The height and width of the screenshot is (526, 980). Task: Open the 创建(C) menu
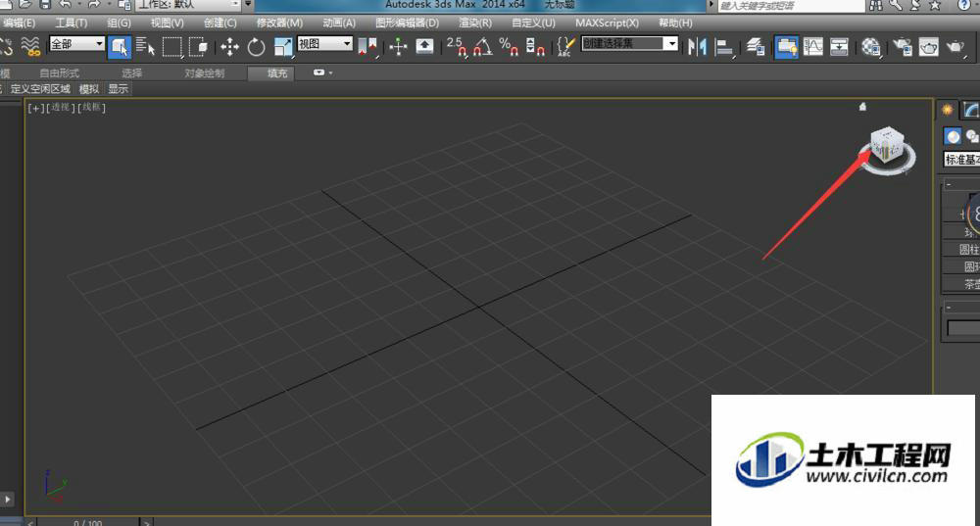coord(220,23)
